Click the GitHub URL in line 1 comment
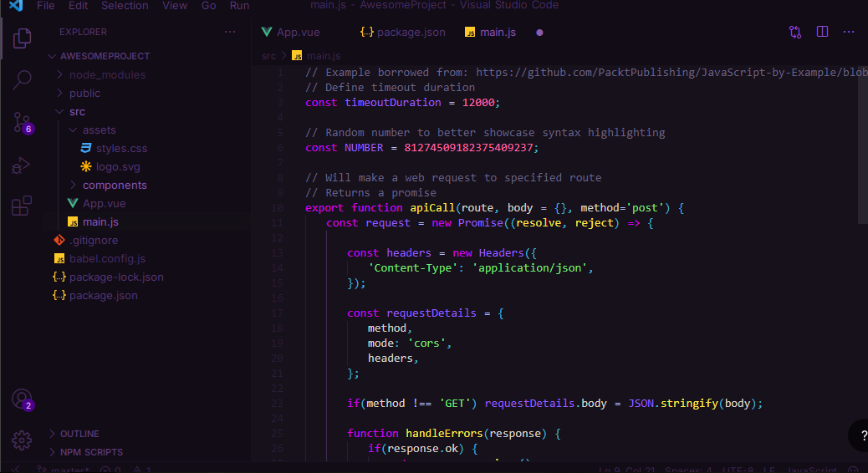 pyautogui.click(x=671, y=73)
